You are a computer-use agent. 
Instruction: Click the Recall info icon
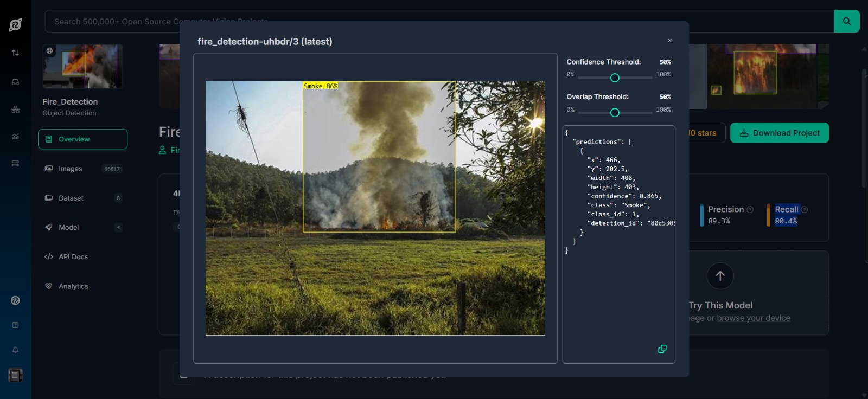(x=805, y=210)
